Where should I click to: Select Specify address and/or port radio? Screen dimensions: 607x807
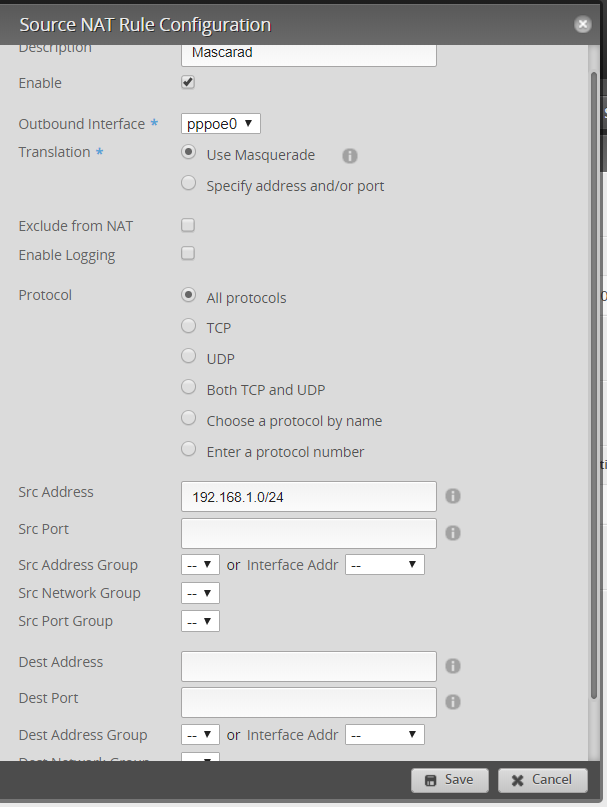coord(188,183)
